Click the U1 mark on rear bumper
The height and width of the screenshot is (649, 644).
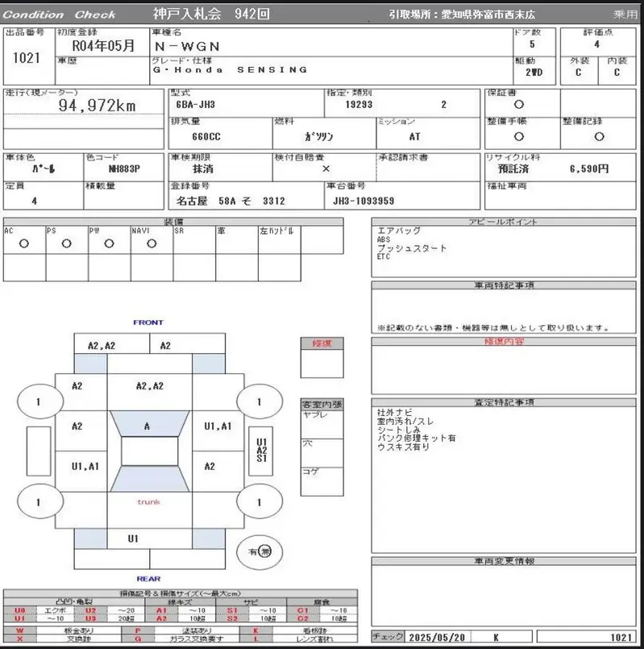(133, 538)
